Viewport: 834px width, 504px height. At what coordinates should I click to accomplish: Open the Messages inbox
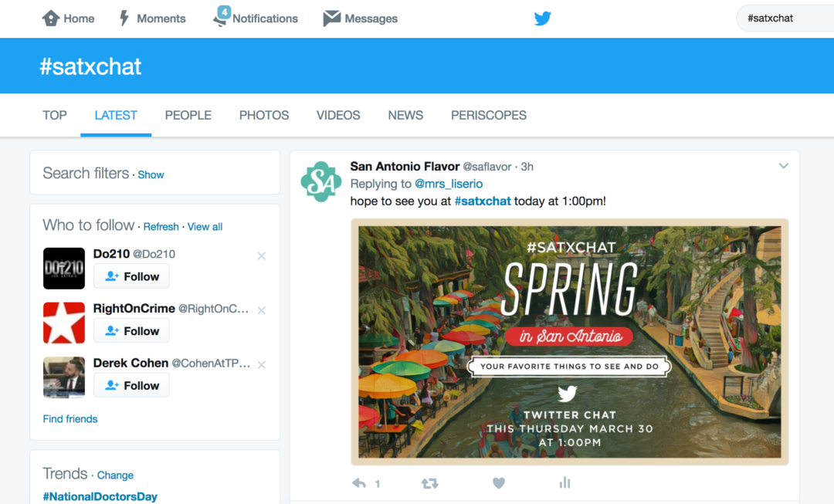click(359, 18)
